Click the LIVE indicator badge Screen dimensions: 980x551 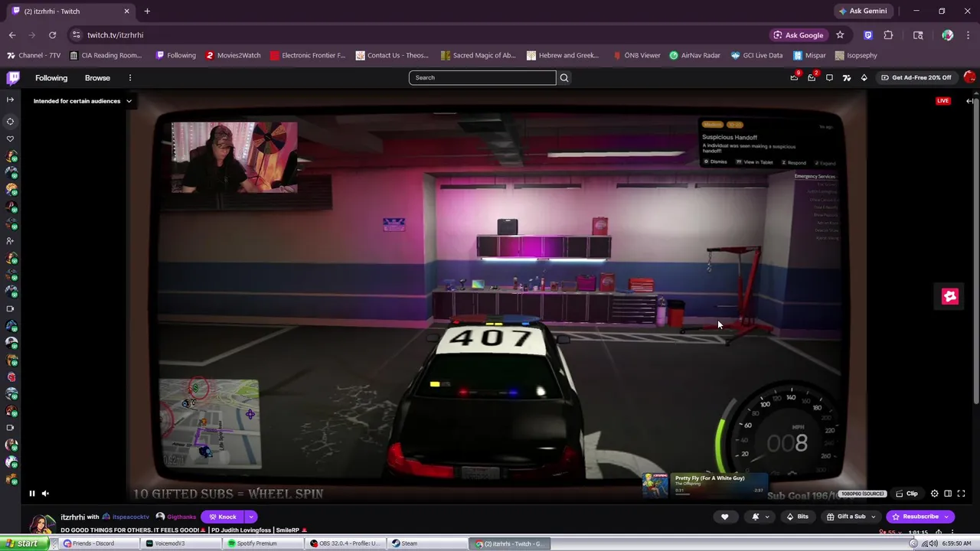coord(942,101)
